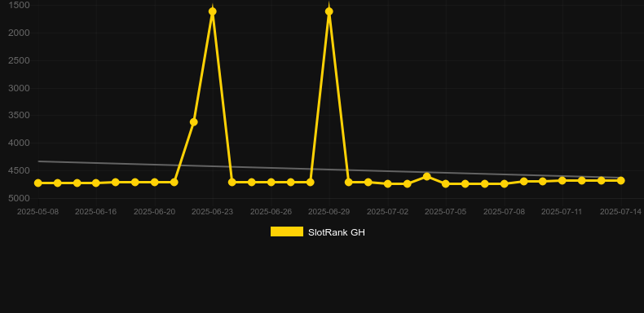Click the x-axis label 2025-06-20
This screenshot has height=313, width=644.
[154, 212]
